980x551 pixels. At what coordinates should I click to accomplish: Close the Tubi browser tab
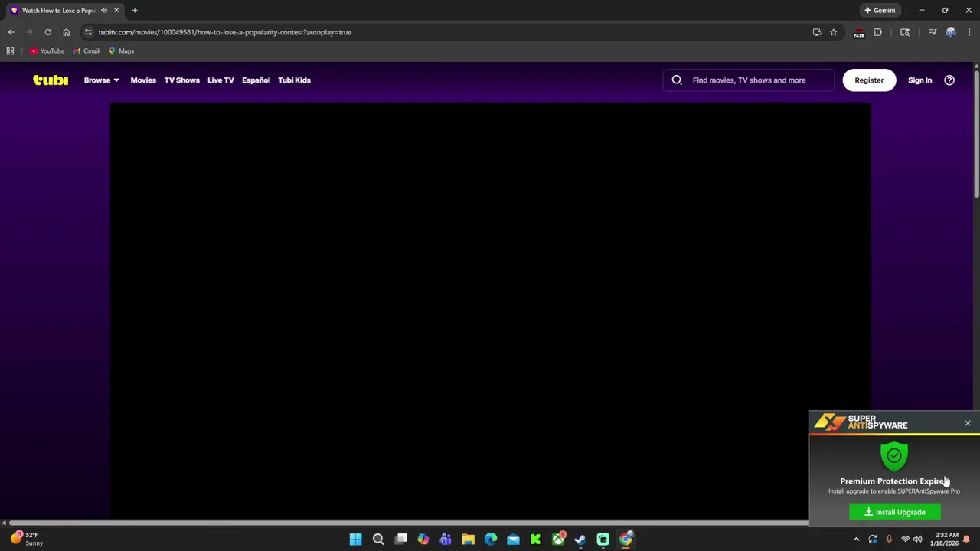click(116, 10)
